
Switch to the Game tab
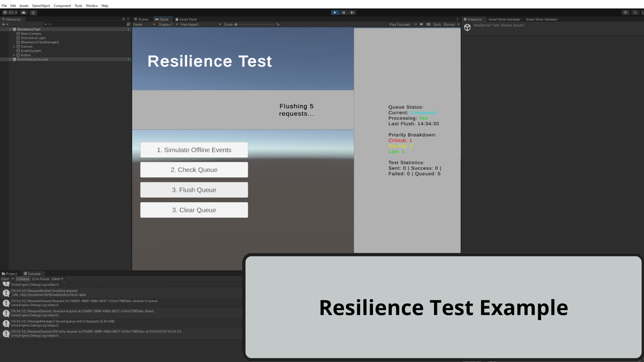pyautogui.click(x=162, y=19)
